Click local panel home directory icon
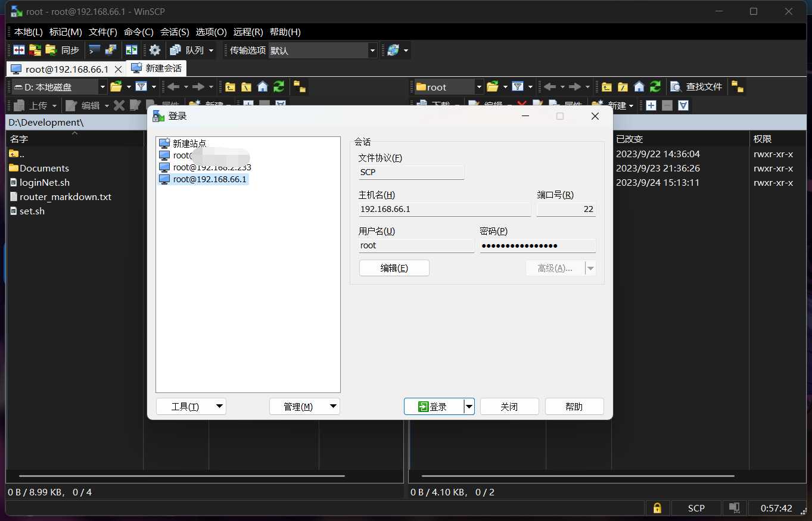 [x=262, y=87]
